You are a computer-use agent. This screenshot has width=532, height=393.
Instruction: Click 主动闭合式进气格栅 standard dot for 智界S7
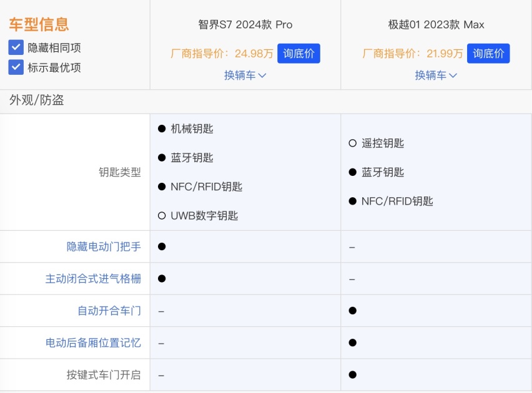(162, 279)
